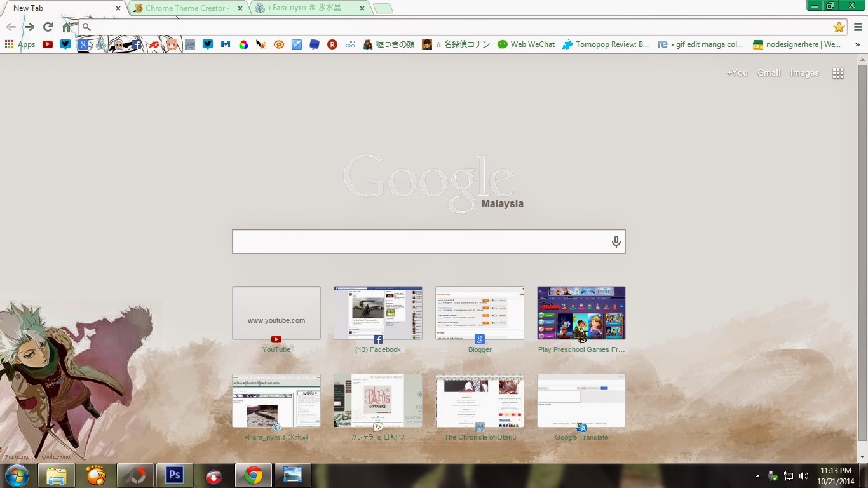Open the Windows Start menu

(17, 475)
